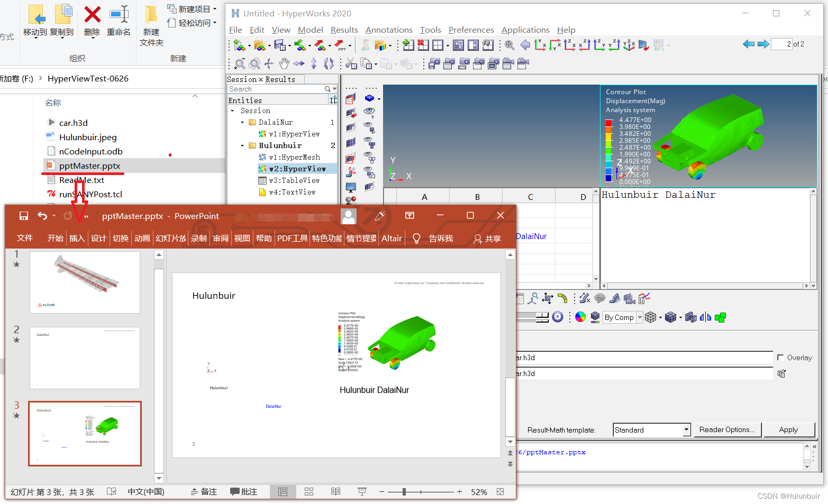Click the Contour rainbow color wheel icon
This screenshot has width=828, height=504.
580,317
